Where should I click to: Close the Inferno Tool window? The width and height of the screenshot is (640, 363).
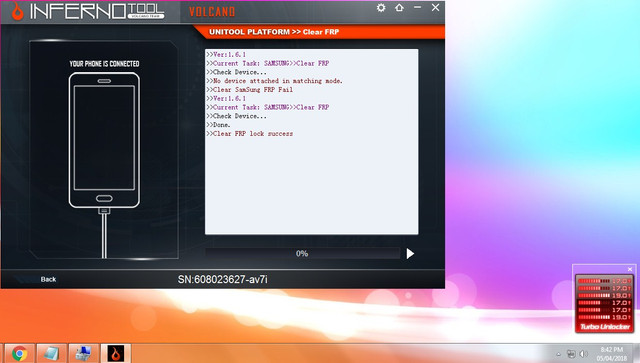(436, 7)
